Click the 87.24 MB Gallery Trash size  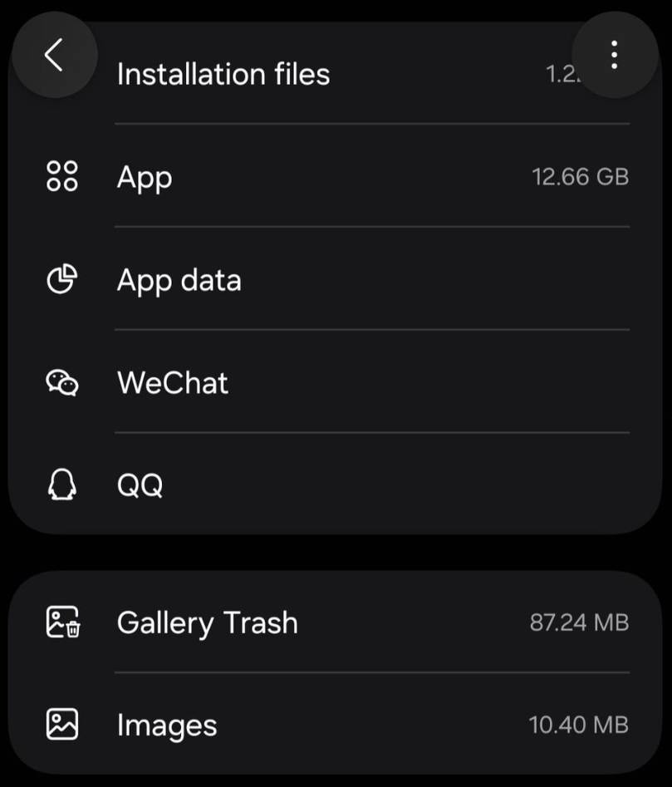coord(579,622)
